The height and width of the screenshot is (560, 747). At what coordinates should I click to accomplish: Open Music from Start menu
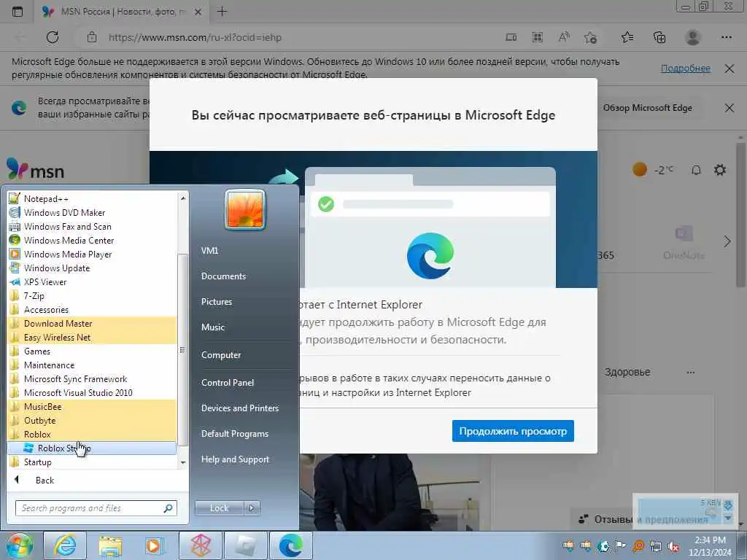213,327
